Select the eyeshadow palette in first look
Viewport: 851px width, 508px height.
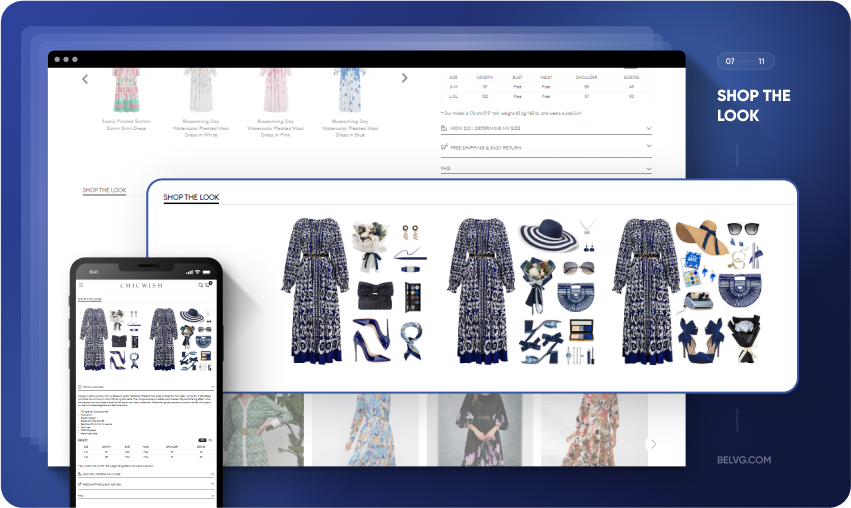pos(412,297)
